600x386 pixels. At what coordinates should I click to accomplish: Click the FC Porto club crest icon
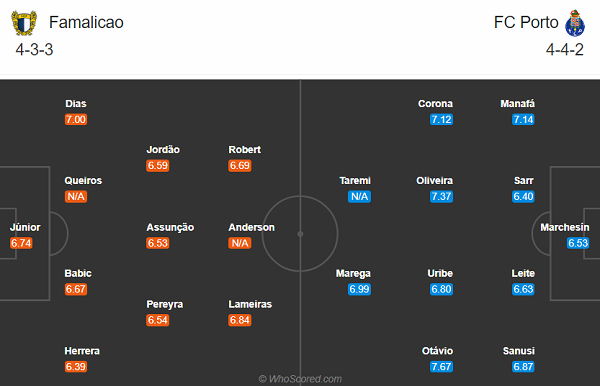(575, 23)
